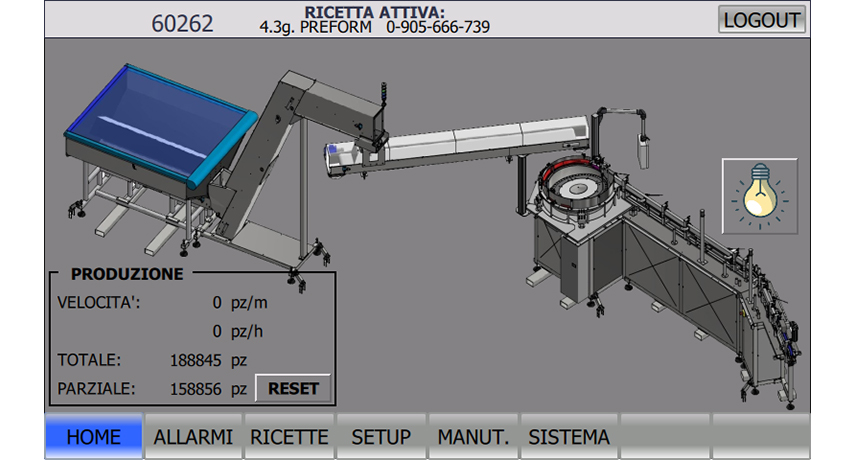Open the MANUT. maintenance tab

coord(473,437)
